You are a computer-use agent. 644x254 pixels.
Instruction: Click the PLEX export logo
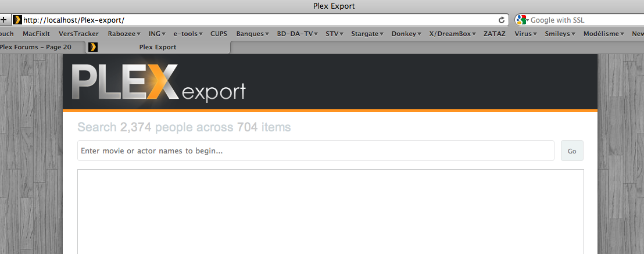(x=159, y=83)
